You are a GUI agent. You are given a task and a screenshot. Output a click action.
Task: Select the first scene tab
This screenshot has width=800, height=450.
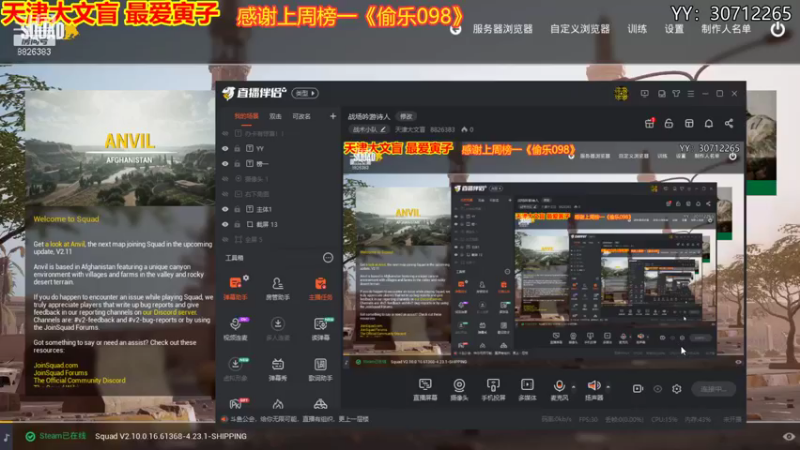point(246,116)
